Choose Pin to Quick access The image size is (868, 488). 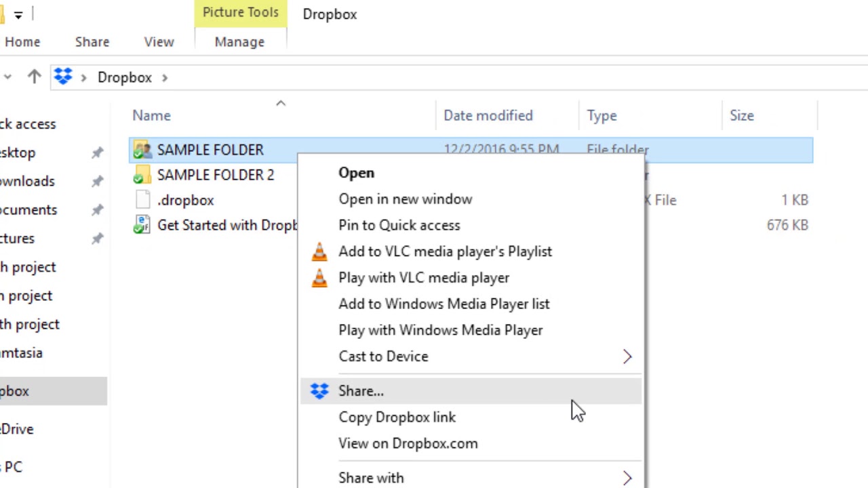click(x=471, y=225)
